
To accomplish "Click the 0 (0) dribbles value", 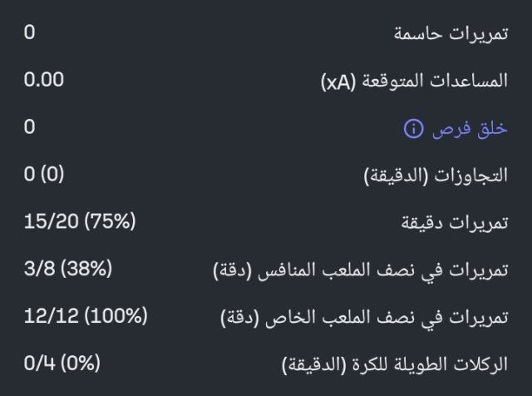I will [43, 176].
